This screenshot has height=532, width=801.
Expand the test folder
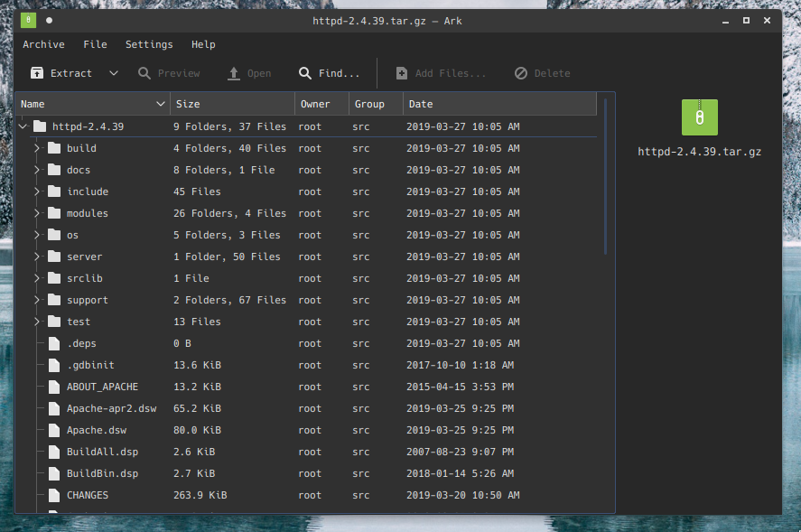click(37, 322)
